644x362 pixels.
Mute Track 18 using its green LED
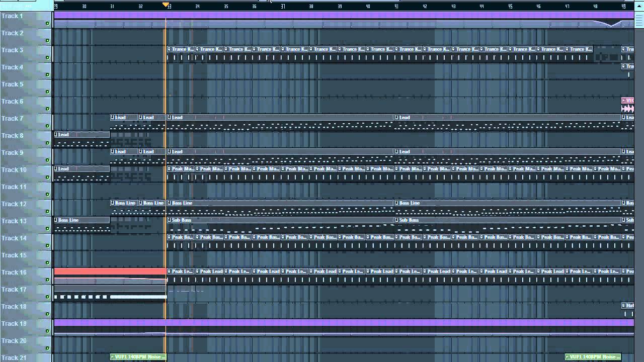[x=48, y=314]
